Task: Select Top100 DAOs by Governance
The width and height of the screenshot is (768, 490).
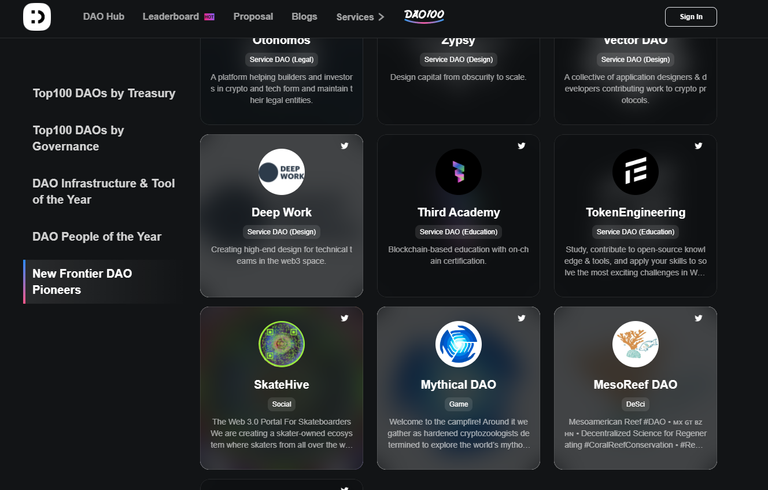Action: (78, 138)
